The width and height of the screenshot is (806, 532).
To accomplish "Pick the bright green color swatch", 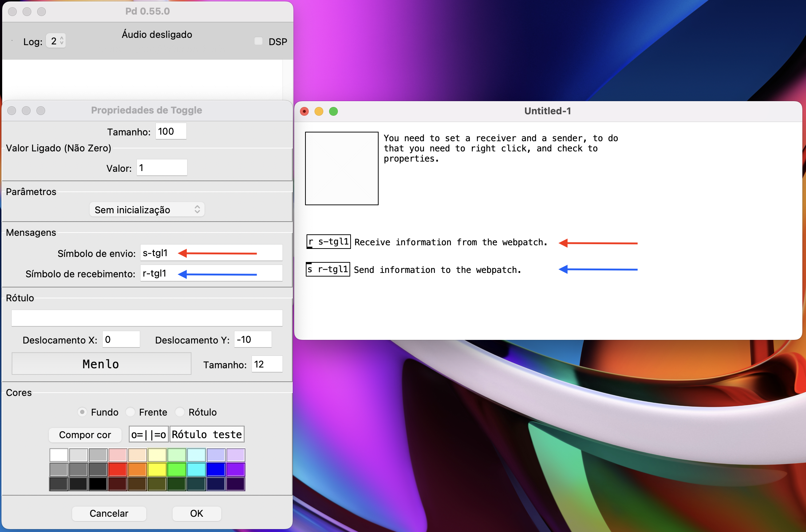I will (x=177, y=469).
